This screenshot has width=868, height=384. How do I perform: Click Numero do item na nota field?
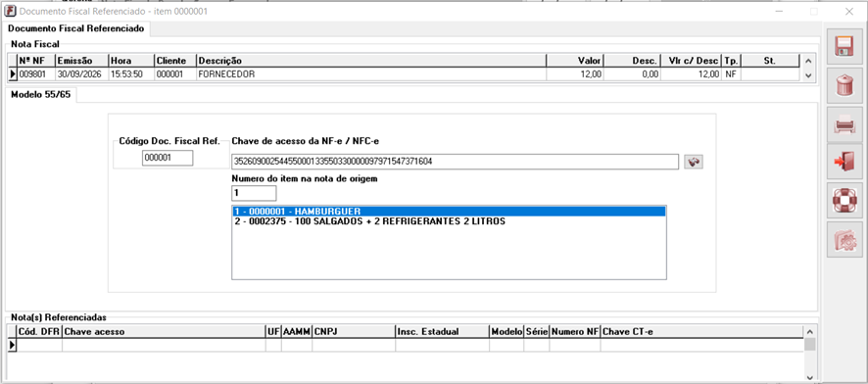coord(254,193)
